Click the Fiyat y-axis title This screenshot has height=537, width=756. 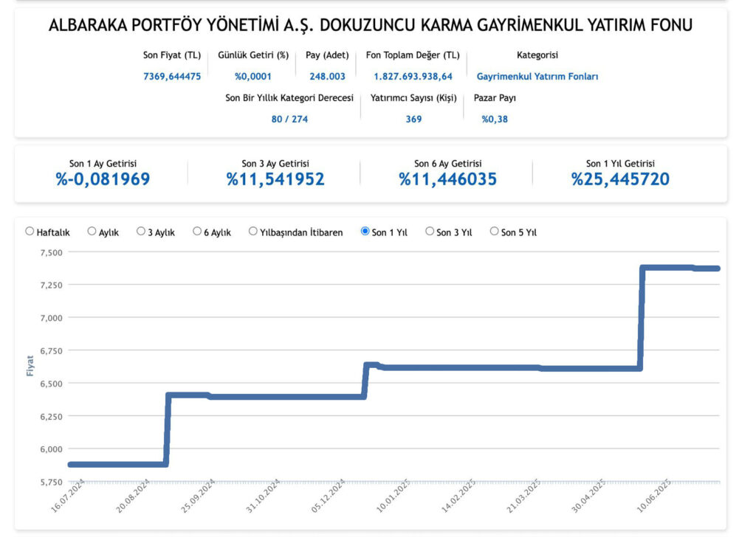(30, 366)
